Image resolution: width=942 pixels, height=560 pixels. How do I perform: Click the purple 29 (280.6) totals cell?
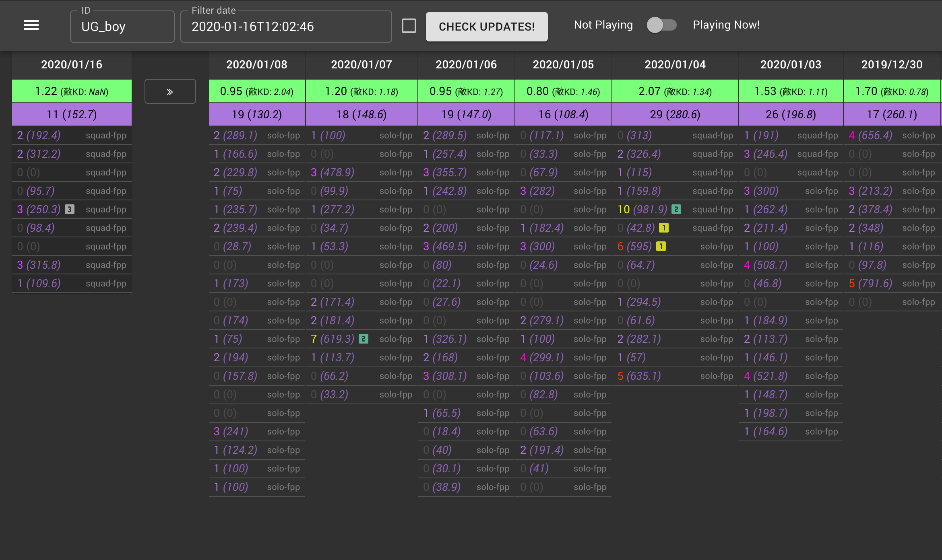point(675,115)
